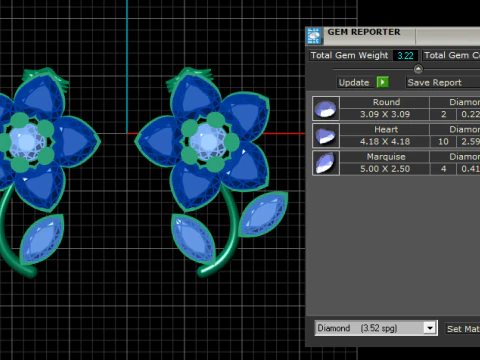Click the Round shape name cell
The image size is (480, 360).
[385, 102]
